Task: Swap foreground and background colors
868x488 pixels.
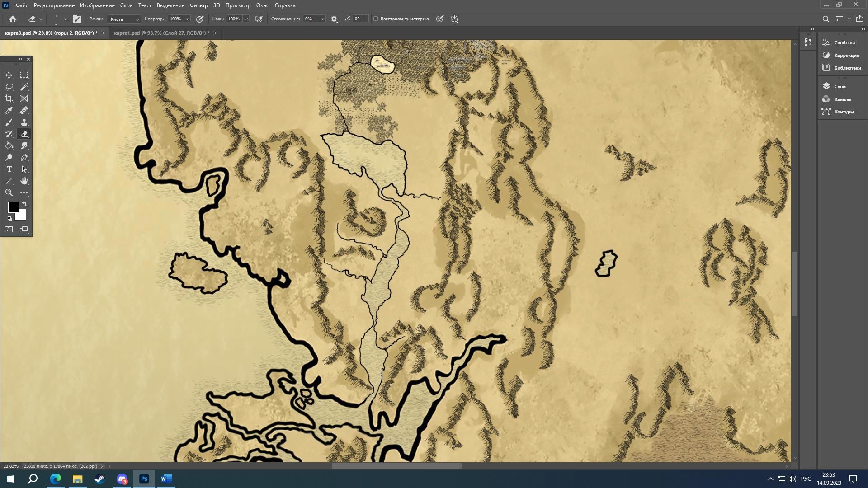Action: [x=24, y=204]
